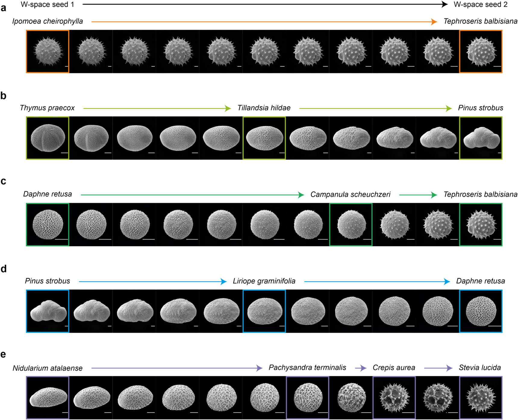Select 'Daphne retusa' label in panel d

click(x=481, y=281)
